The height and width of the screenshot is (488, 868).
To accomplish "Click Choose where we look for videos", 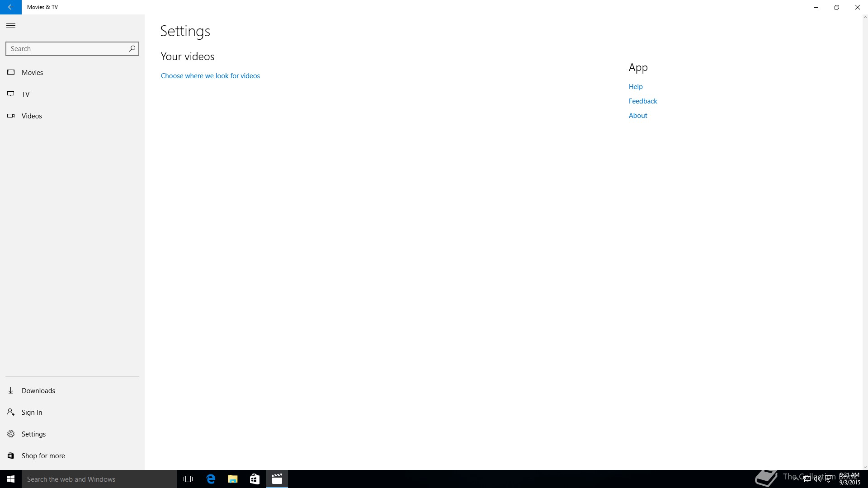I will [x=210, y=76].
